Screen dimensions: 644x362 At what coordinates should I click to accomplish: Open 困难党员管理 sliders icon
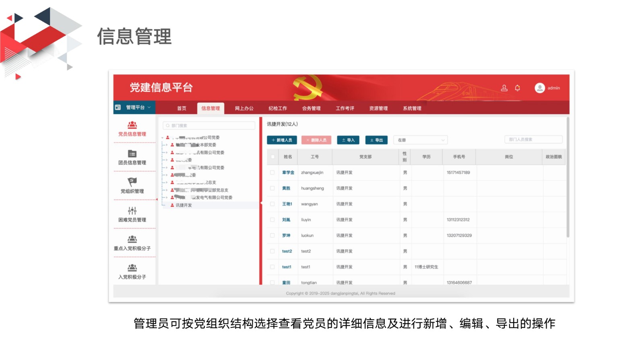(132, 210)
